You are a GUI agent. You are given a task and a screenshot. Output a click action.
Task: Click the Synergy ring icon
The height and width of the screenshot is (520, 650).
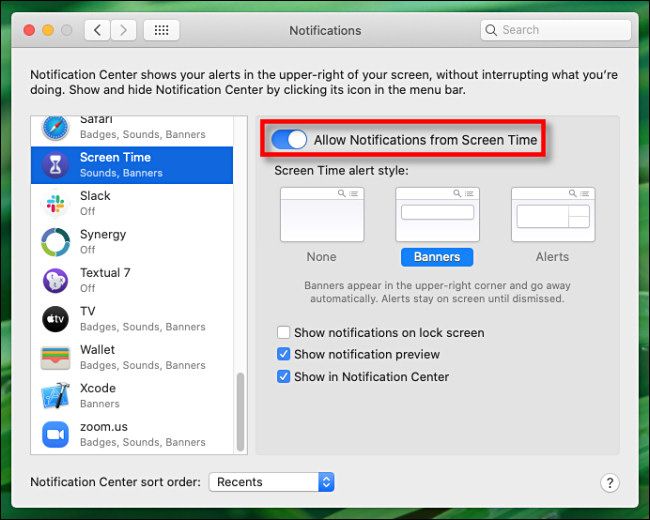tap(55, 242)
